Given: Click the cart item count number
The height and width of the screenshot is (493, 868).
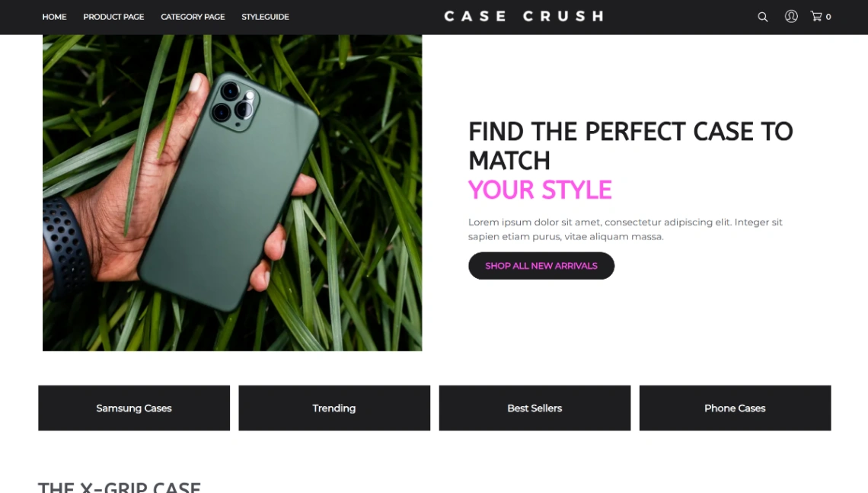Looking at the screenshot, I should pyautogui.click(x=828, y=17).
